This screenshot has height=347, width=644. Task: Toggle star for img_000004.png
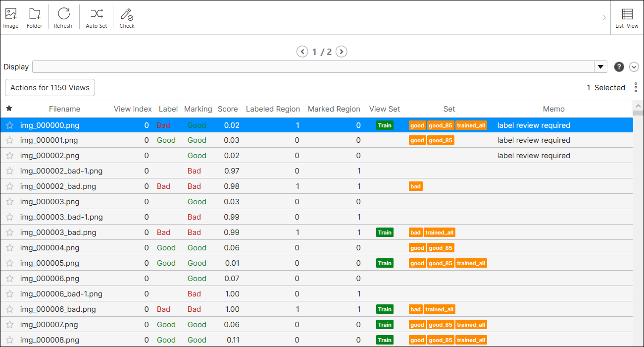(9, 248)
